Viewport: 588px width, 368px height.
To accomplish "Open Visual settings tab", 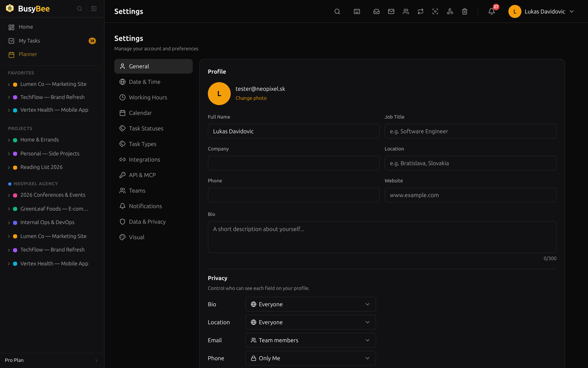I will point(153,237).
